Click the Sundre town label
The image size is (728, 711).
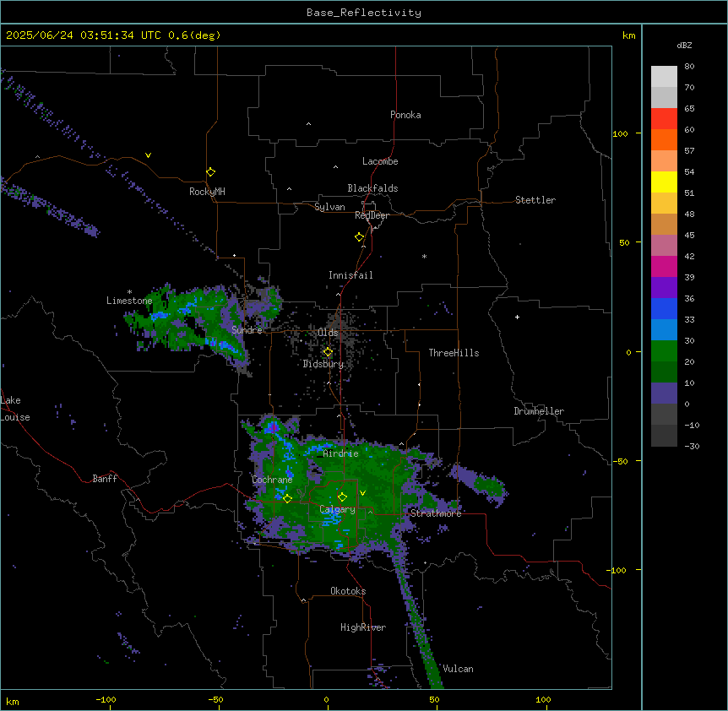(x=247, y=330)
